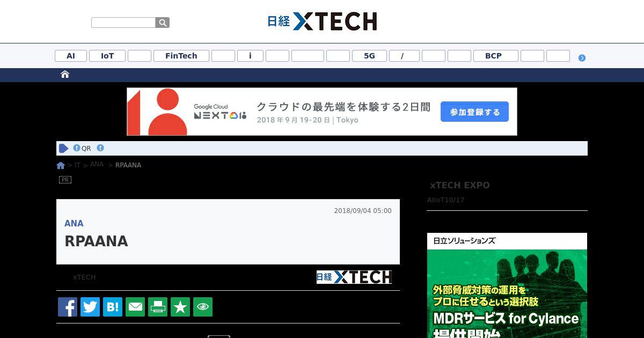
Task: Open the QR notice text
Action: coord(86,149)
